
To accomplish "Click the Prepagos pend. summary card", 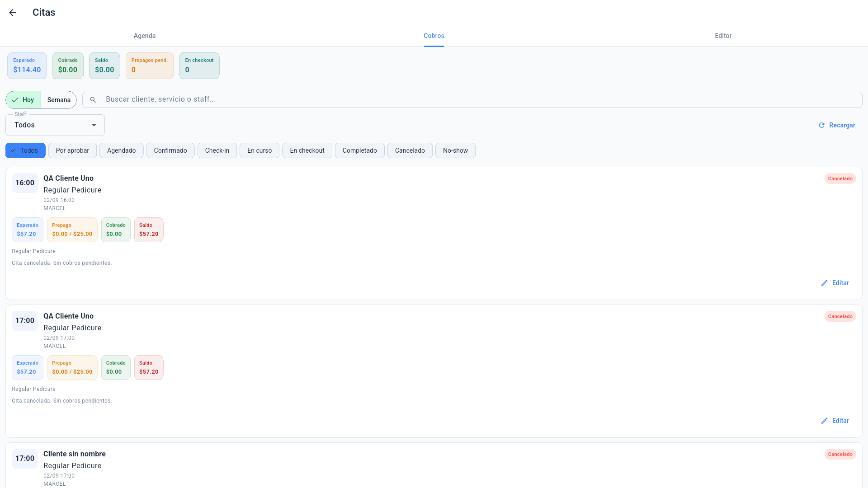I will click(150, 66).
